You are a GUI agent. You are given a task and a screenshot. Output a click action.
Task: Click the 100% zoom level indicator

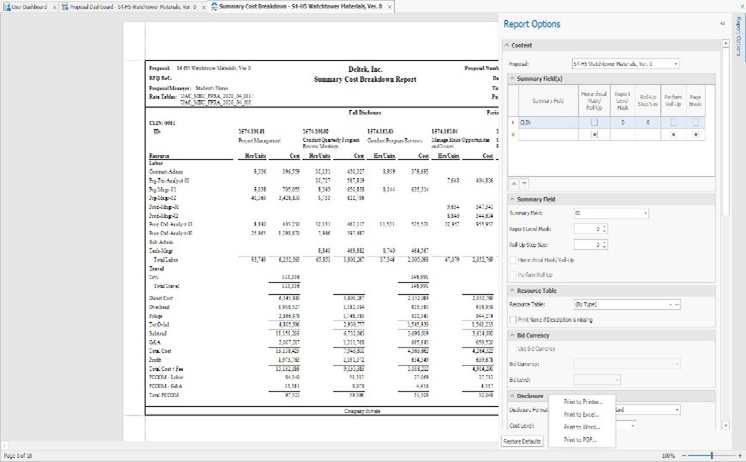pyautogui.click(x=668, y=456)
